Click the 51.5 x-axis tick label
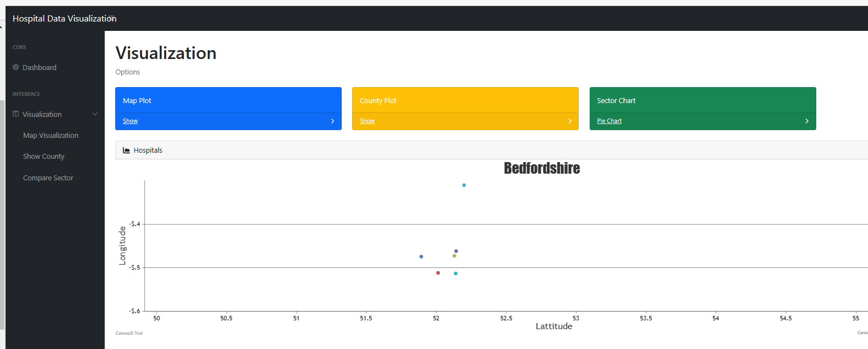 pos(366,318)
